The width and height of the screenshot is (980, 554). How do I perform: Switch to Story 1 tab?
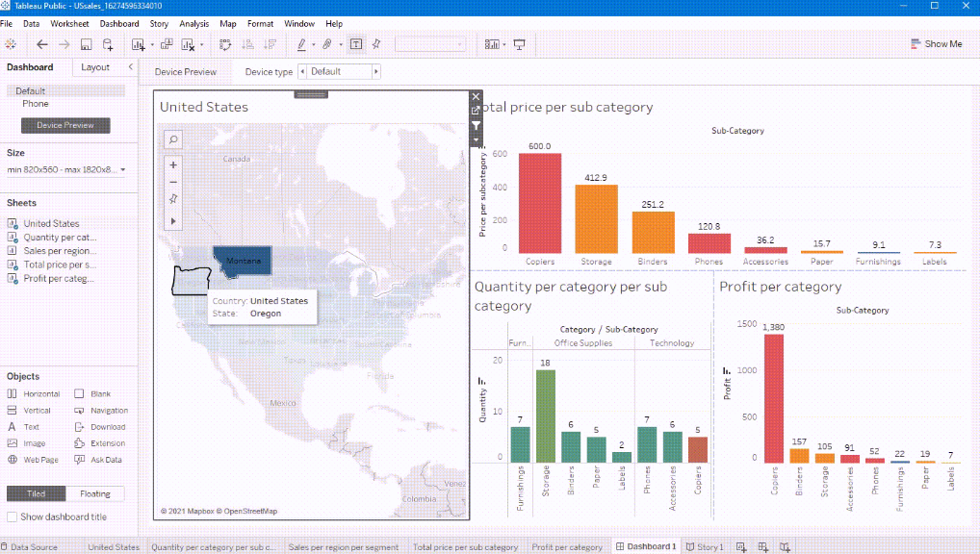click(705, 546)
